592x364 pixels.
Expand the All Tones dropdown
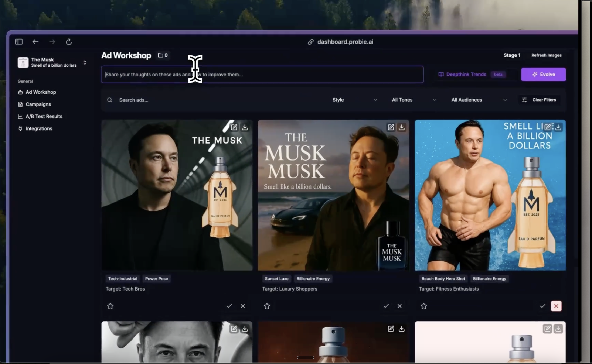(x=414, y=100)
